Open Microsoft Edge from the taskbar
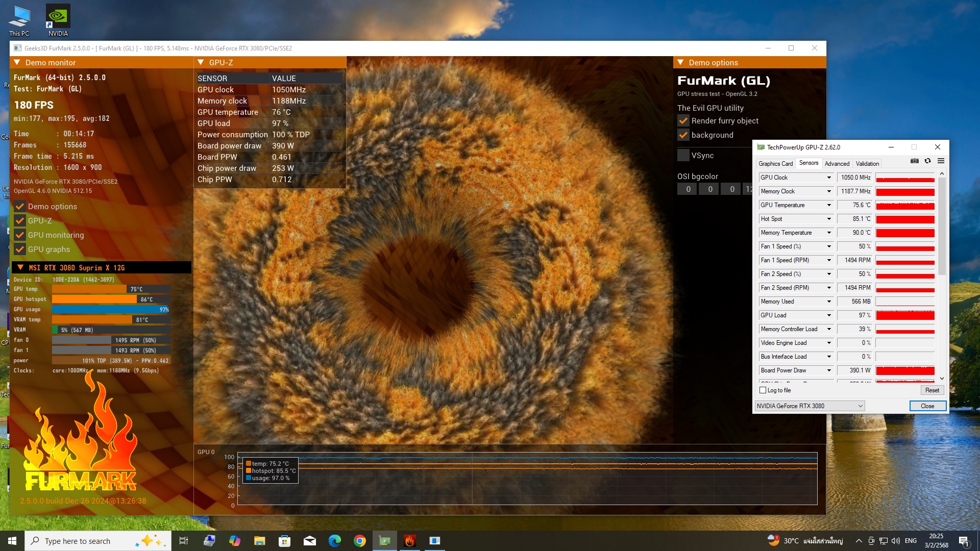980x551 pixels. 335,541
